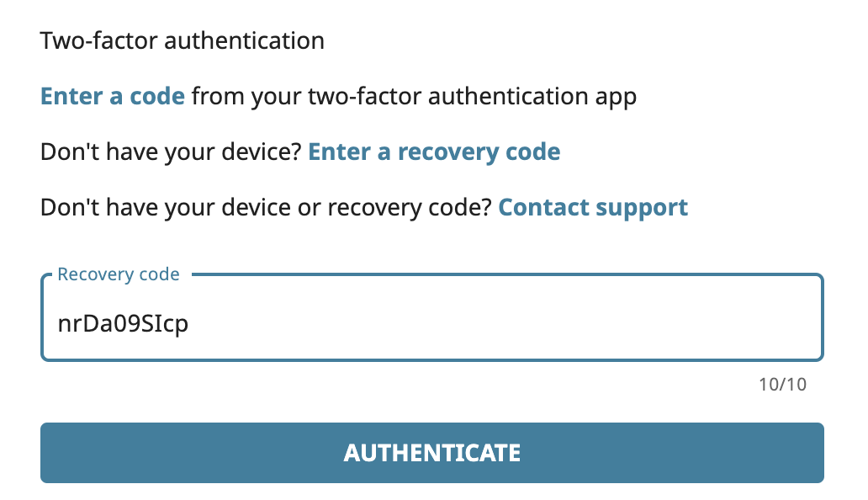Open the 'Enter a recovery code' link
Screen dimensions: 868x500
coord(434,152)
